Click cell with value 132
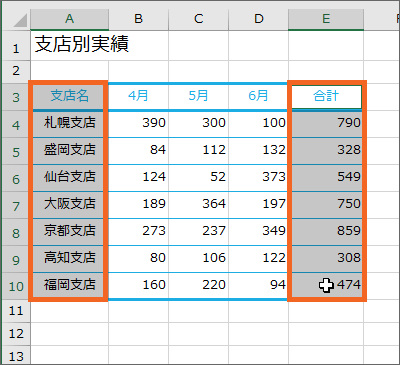This screenshot has height=365, width=400. click(x=259, y=151)
